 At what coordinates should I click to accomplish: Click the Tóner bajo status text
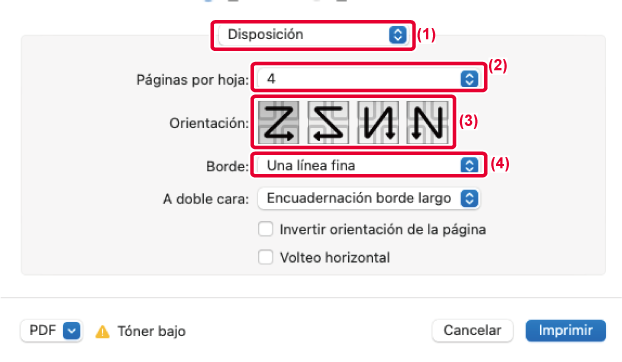152,331
